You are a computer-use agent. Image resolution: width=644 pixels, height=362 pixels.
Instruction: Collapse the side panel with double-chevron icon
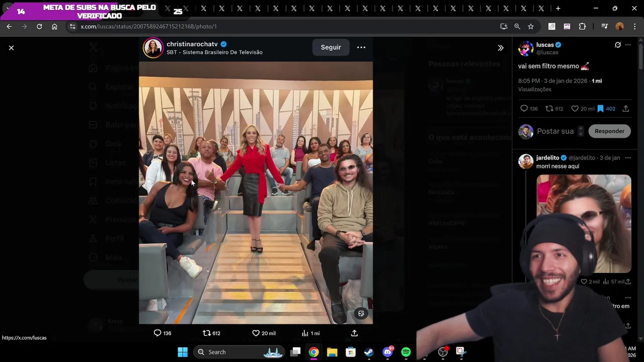click(501, 48)
